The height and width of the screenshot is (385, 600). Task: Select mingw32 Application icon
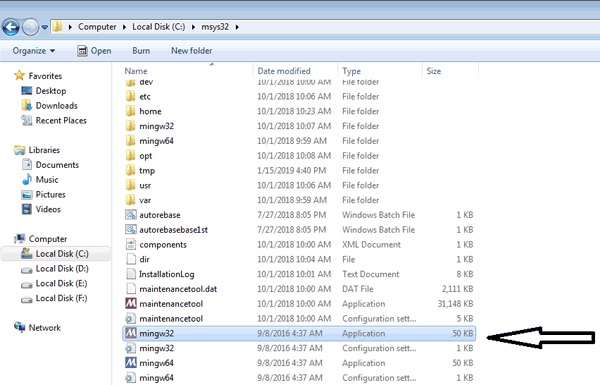coord(130,333)
